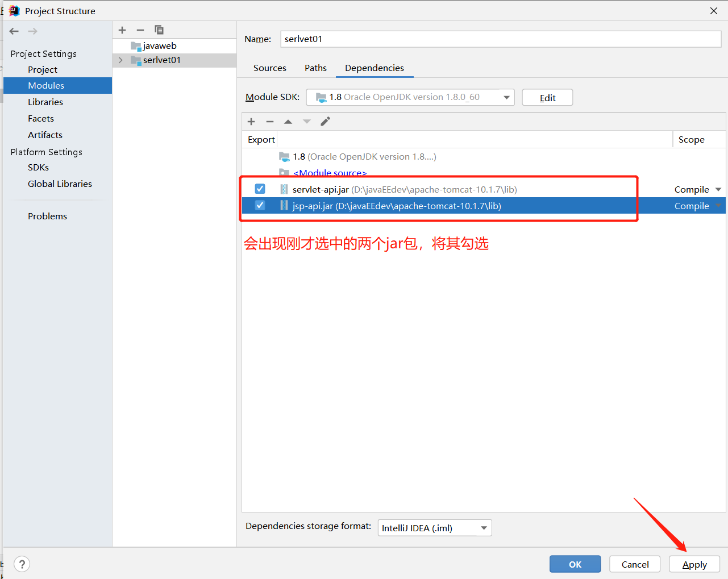The height and width of the screenshot is (579, 728).
Task: Click the forward navigation arrow
Action: click(32, 31)
